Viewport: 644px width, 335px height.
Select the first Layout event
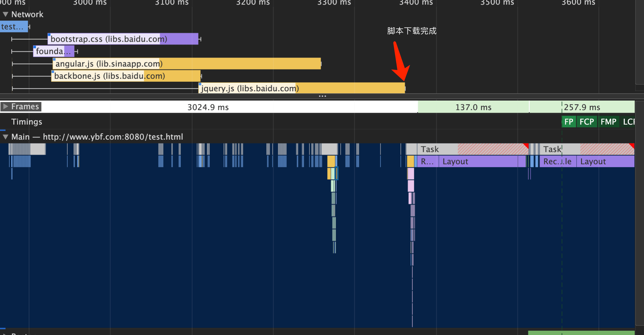pyautogui.click(x=478, y=161)
